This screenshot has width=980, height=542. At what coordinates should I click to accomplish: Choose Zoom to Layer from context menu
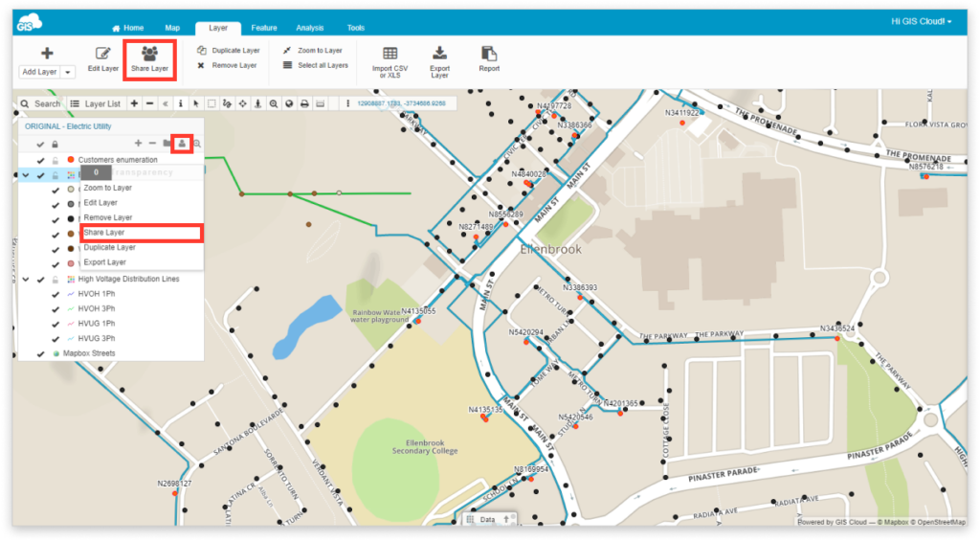pyautogui.click(x=107, y=188)
